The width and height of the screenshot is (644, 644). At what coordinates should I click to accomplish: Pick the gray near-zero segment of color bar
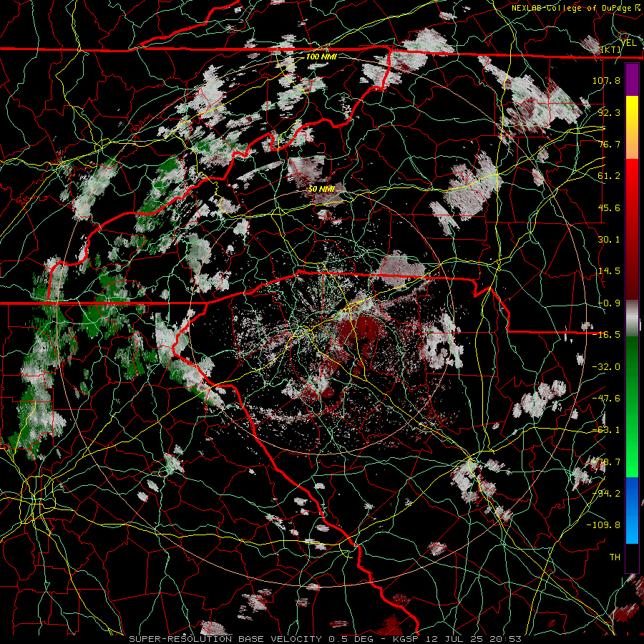[632, 318]
